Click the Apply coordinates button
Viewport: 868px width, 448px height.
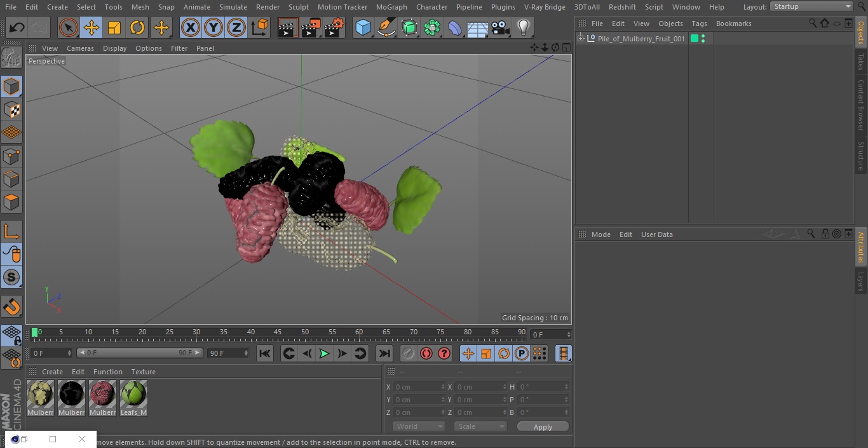543,426
